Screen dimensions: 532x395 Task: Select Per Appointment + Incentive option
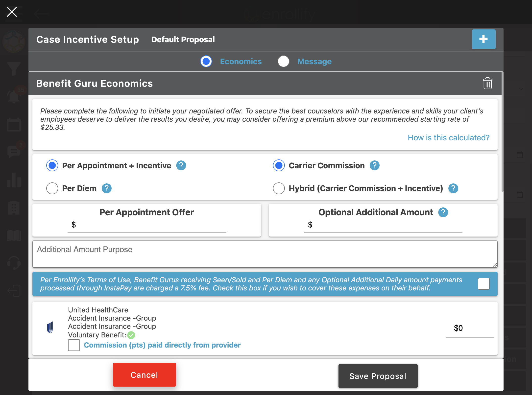(52, 165)
